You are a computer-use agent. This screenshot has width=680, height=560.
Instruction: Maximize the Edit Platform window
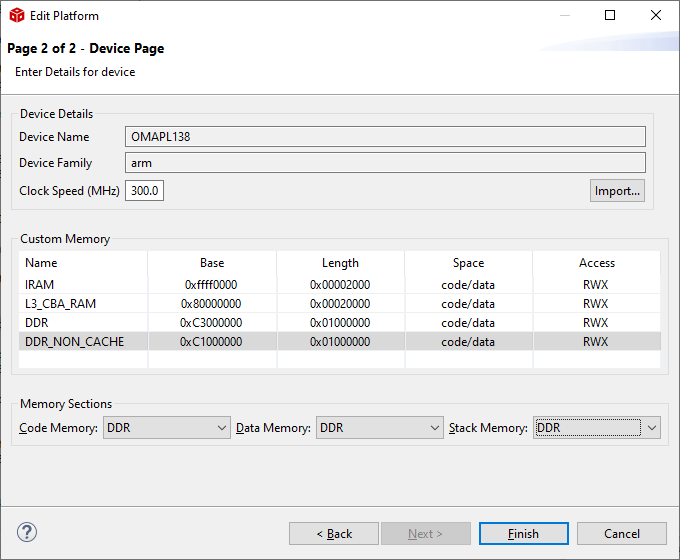click(x=610, y=16)
